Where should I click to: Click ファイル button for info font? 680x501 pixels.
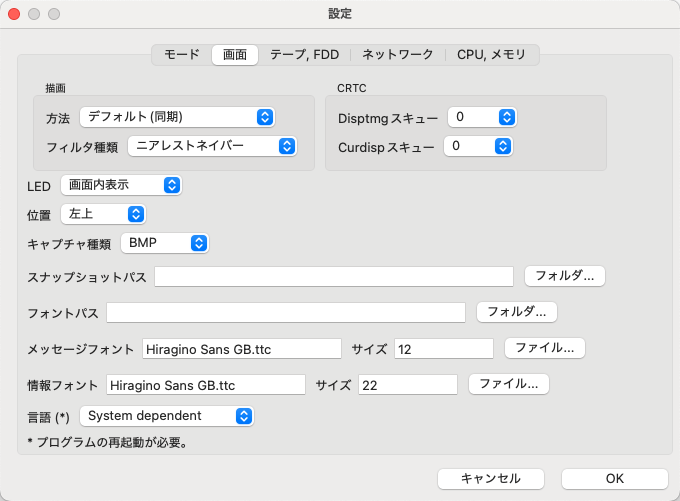pos(508,384)
